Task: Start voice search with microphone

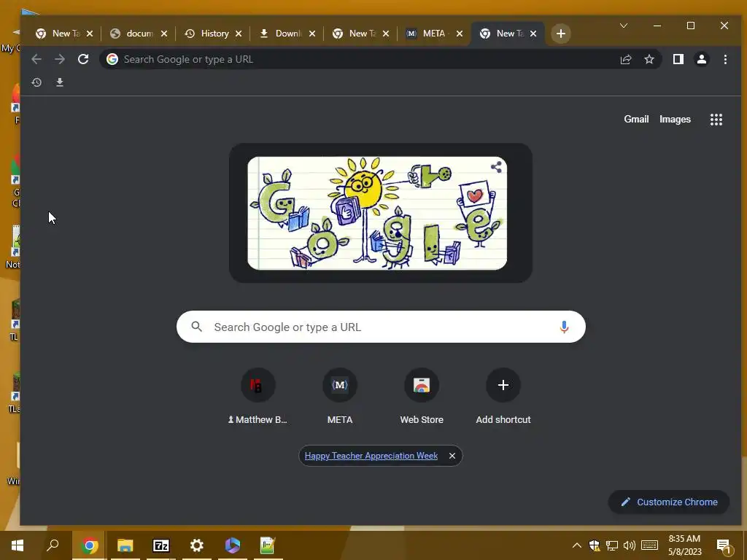Action: (564, 327)
